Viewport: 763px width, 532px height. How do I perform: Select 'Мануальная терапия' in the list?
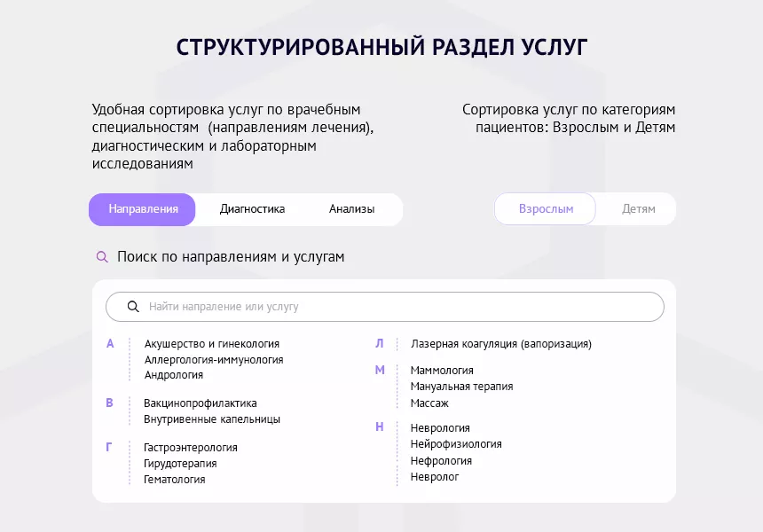[461, 387]
